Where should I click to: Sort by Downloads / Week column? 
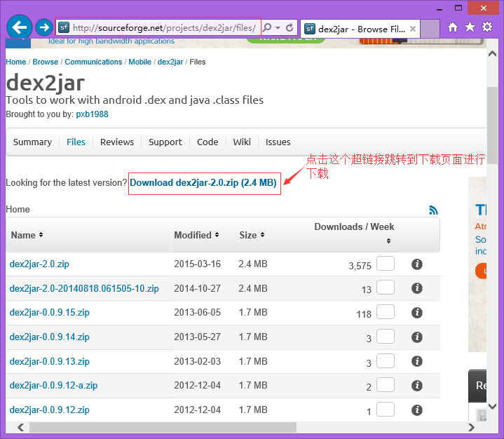click(x=354, y=227)
